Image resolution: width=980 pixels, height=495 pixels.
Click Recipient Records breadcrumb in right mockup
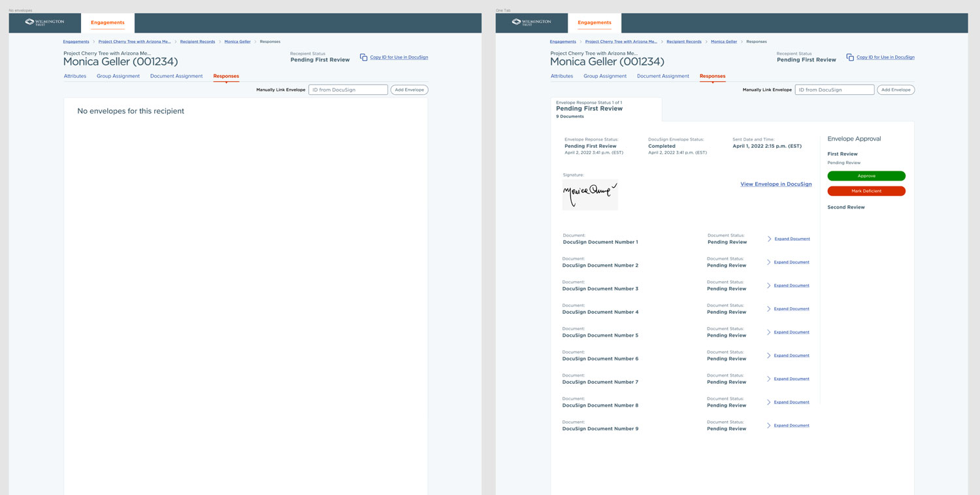click(x=684, y=42)
